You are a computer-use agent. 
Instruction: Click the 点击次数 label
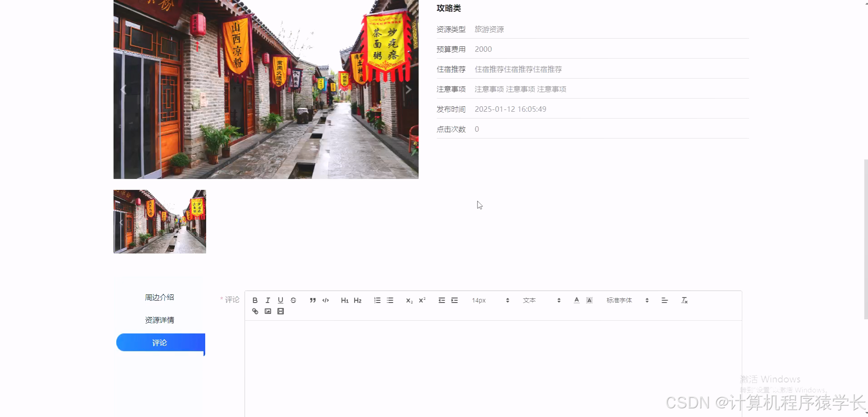click(x=451, y=129)
